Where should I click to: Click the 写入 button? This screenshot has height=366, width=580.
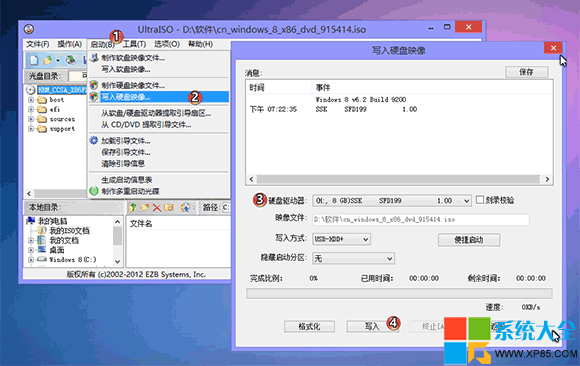[x=372, y=326]
